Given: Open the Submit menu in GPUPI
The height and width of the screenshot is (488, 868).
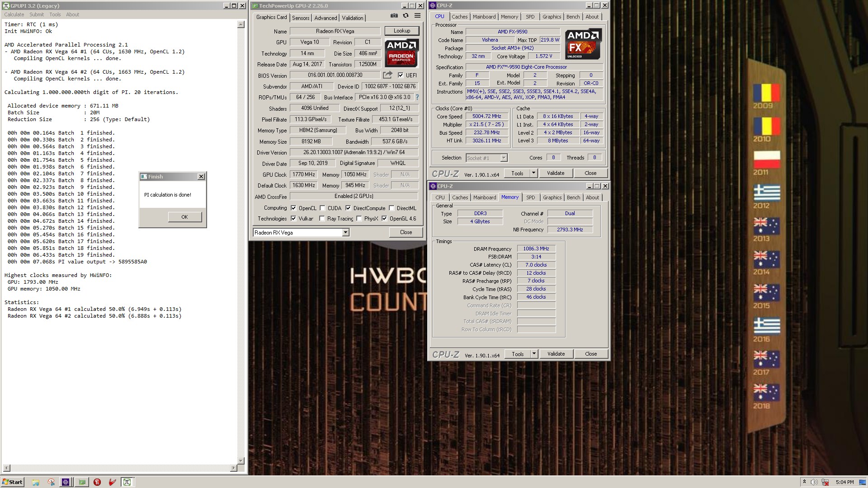Looking at the screenshot, I should click(37, 14).
